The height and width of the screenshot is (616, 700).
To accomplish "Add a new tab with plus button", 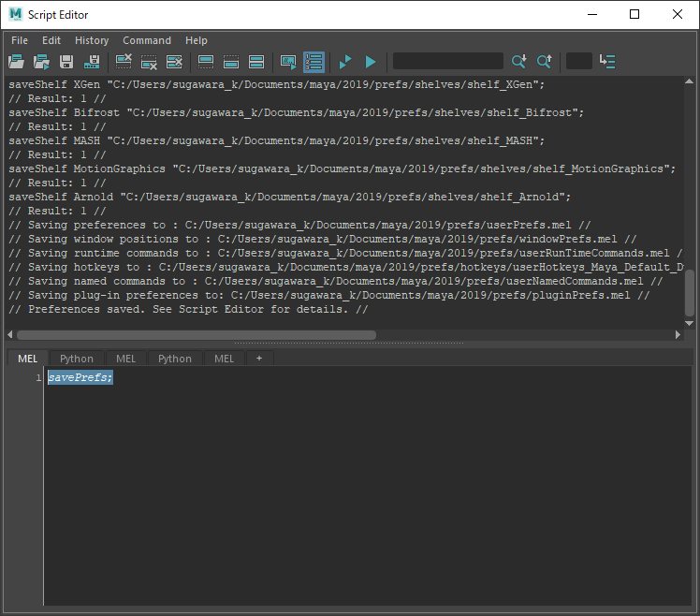I will click(259, 359).
